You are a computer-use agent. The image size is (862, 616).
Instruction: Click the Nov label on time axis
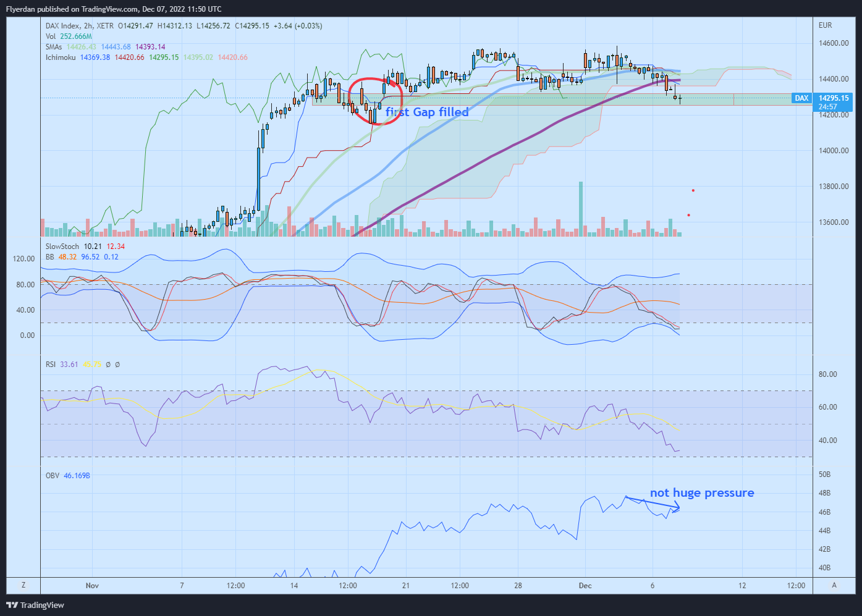(92, 586)
